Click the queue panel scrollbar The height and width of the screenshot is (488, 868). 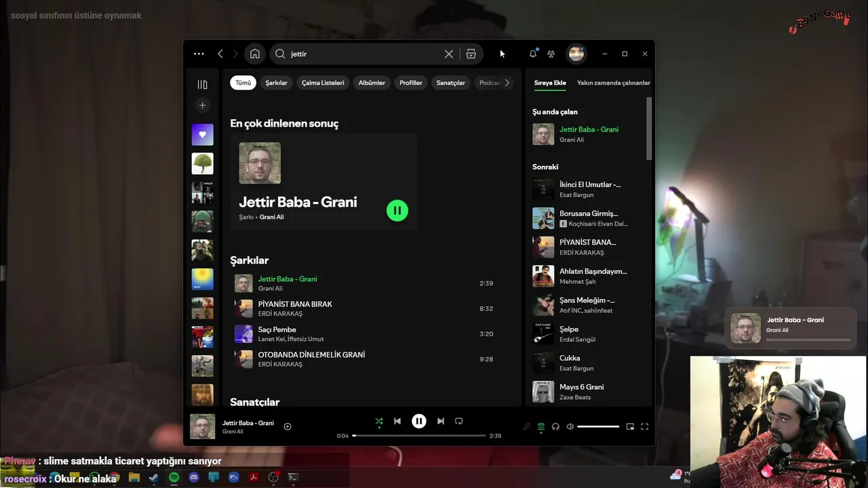point(649,129)
